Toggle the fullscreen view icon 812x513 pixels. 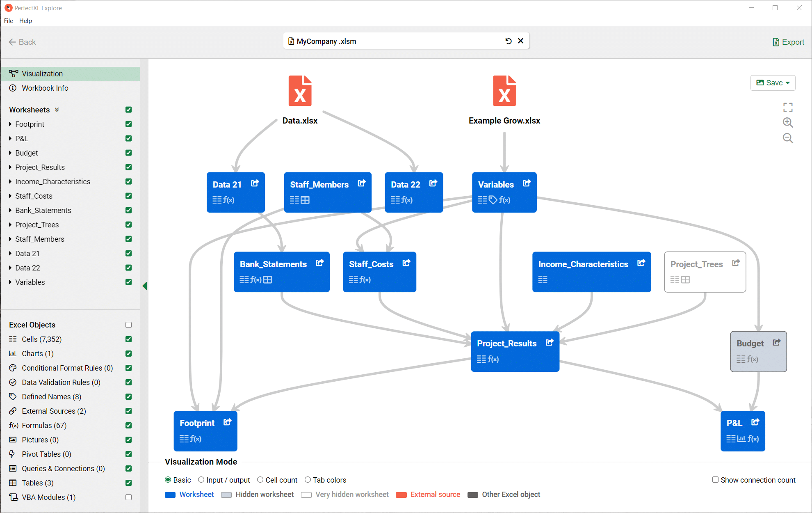pyautogui.click(x=788, y=107)
